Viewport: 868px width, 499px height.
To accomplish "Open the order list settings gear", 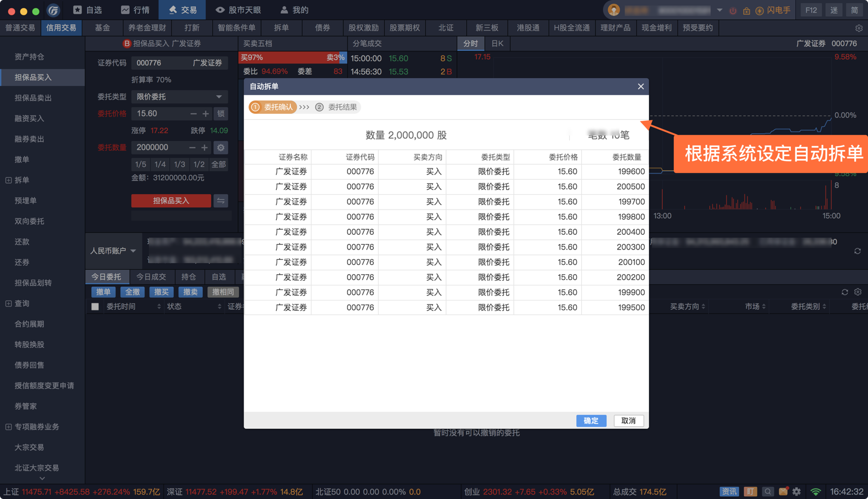I will [858, 292].
